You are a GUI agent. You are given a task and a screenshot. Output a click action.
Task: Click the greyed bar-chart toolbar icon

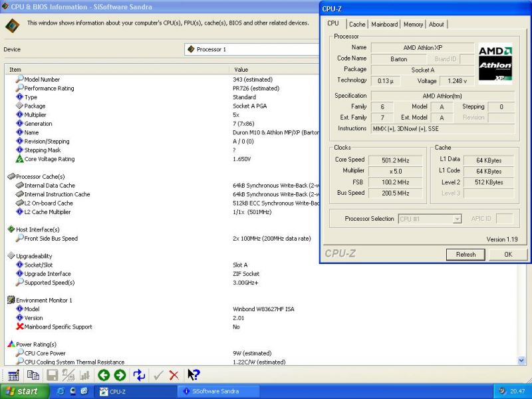point(84,375)
